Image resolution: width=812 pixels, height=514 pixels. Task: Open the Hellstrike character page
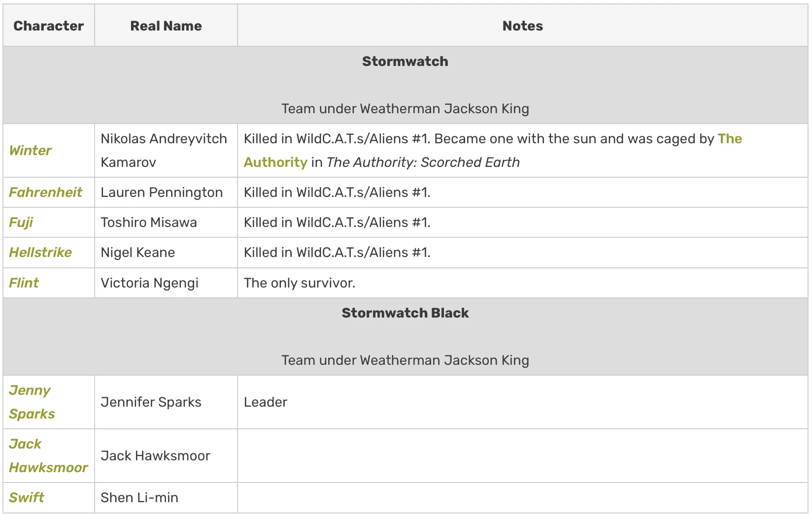(40, 253)
